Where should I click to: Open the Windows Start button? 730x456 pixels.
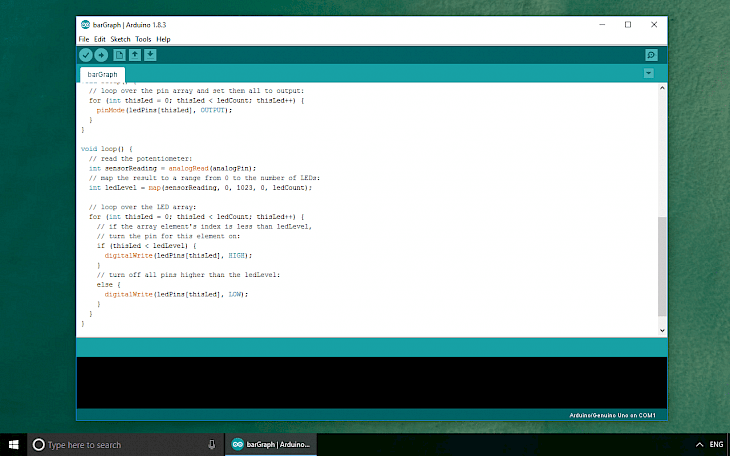coord(14,445)
